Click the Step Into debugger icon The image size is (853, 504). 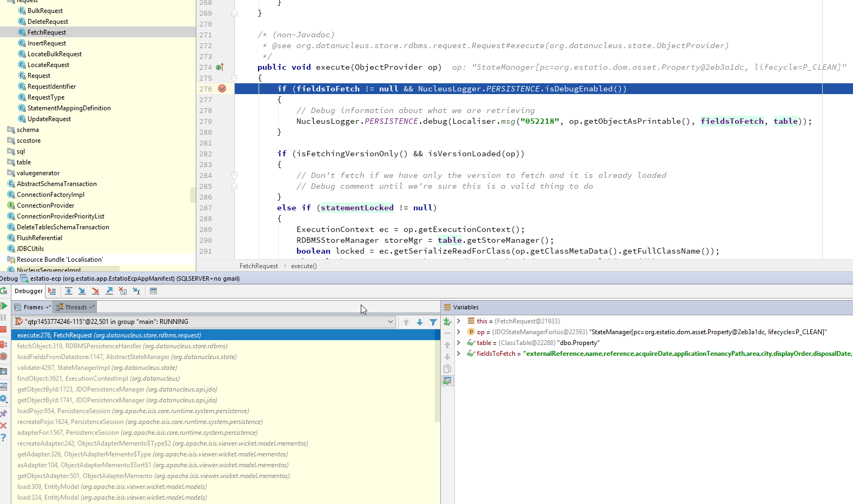pyautogui.click(x=82, y=291)
